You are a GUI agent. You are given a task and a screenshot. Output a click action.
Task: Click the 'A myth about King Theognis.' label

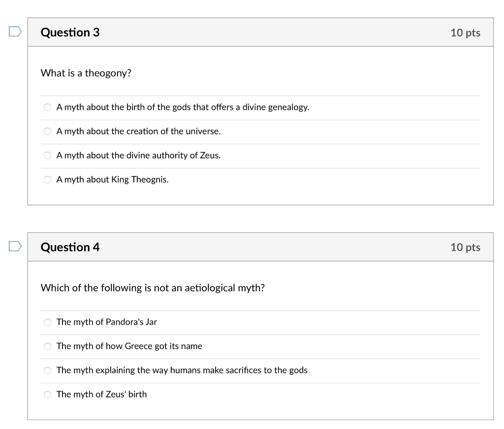pyautogui.click(x=113, y=179)
